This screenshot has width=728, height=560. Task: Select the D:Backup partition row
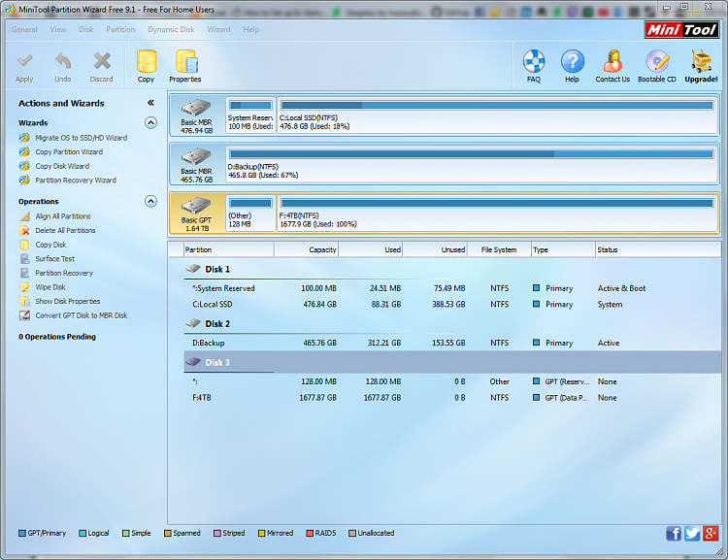[x=452, y=344]
